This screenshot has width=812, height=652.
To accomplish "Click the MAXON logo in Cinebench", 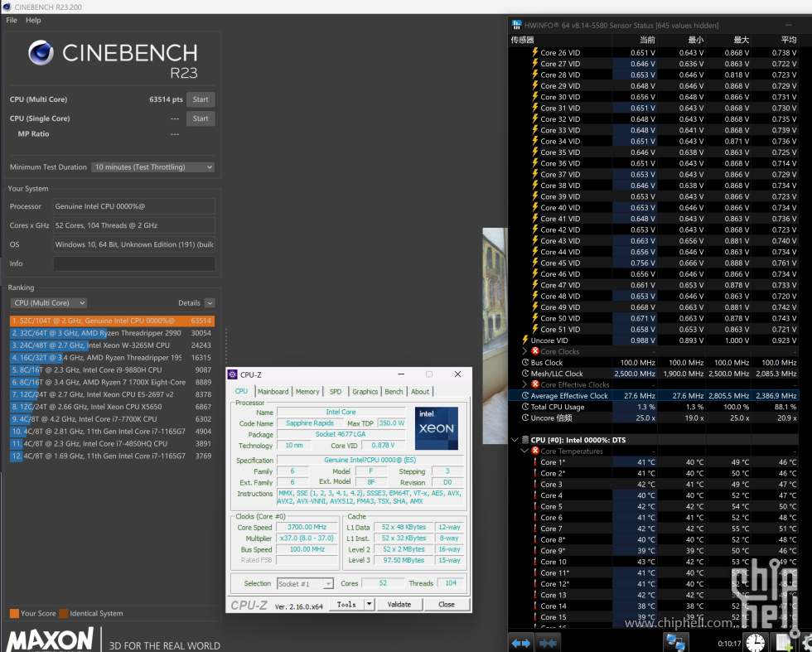I will point(51,640).
